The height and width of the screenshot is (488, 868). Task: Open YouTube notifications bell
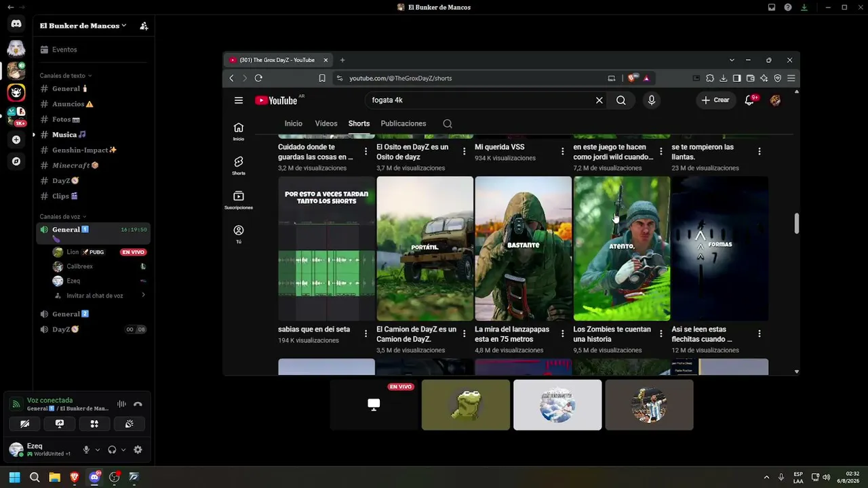pyautogui.click(x=750, y=100)
